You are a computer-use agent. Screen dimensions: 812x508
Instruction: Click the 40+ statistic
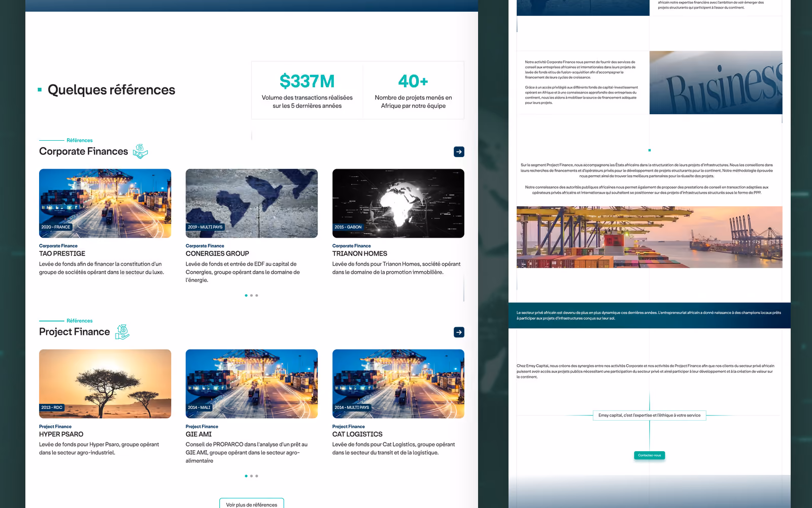point(413,81)
